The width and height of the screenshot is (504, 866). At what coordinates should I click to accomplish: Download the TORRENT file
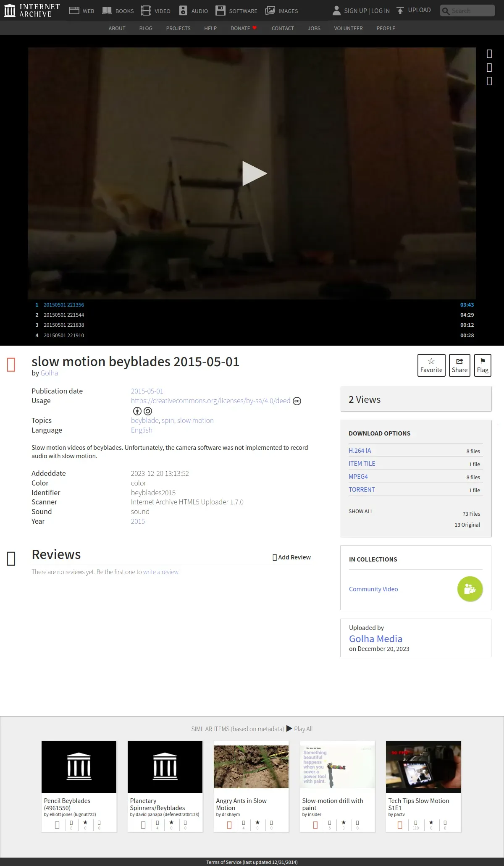click(362, 490)
